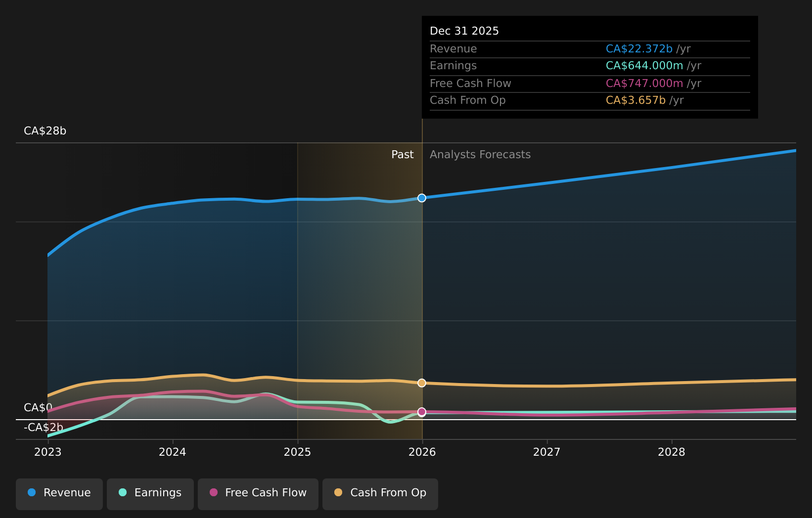
Task: Select the 2023 x-axis label
Action: pos(48,452)
